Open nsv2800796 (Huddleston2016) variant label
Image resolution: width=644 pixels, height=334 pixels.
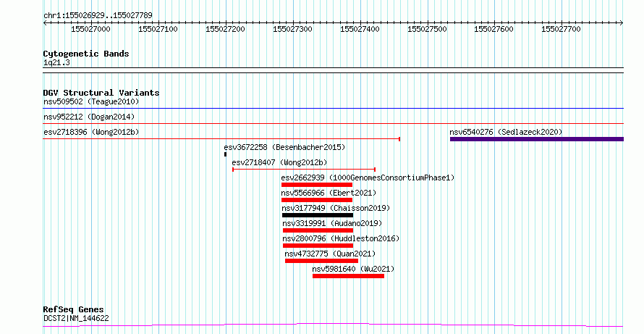pos(341,238)
